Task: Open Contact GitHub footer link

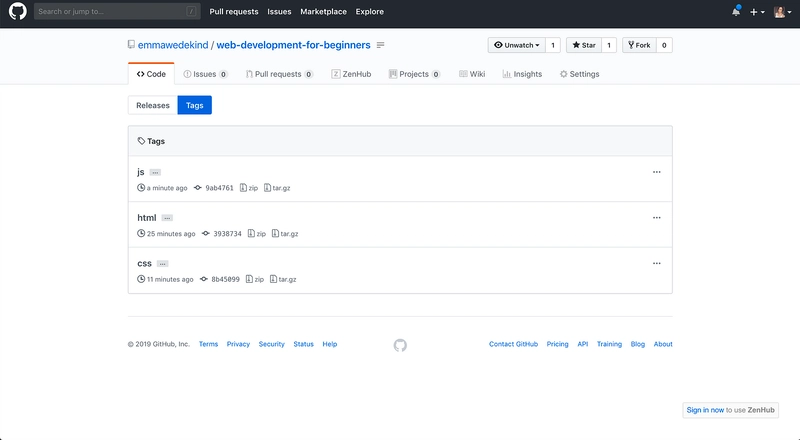Action: (x=513, y=344)
